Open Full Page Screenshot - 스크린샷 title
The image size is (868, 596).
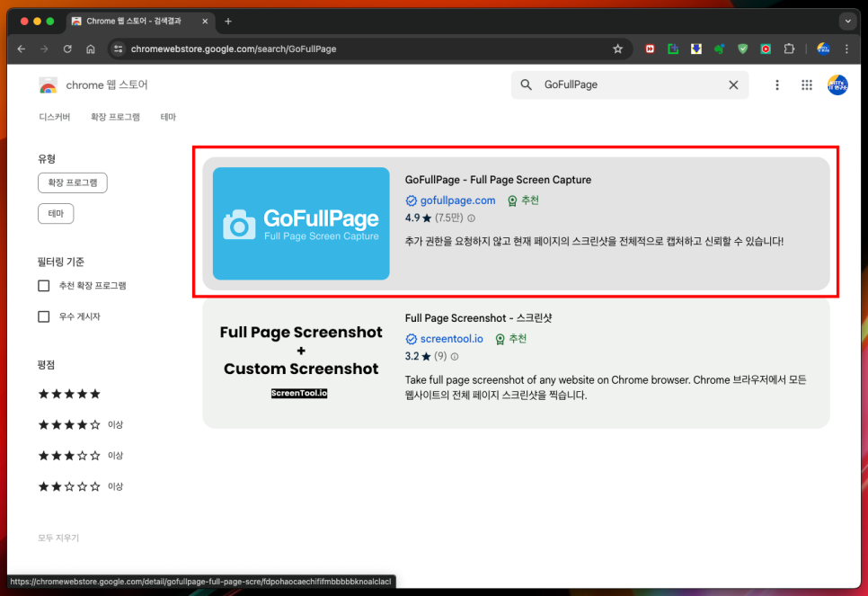tap(478, 318)
